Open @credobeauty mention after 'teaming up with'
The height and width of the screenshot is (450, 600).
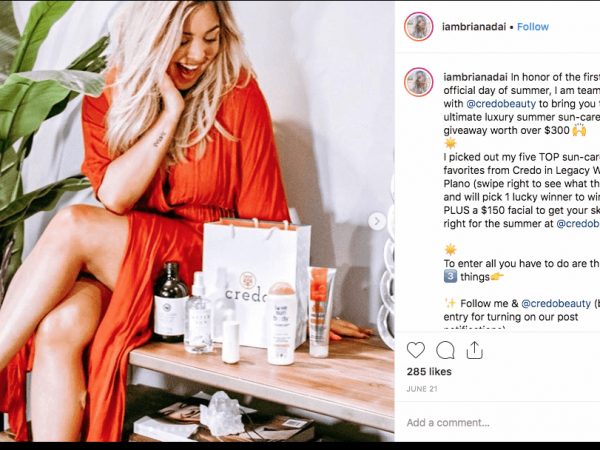point(501,104)
